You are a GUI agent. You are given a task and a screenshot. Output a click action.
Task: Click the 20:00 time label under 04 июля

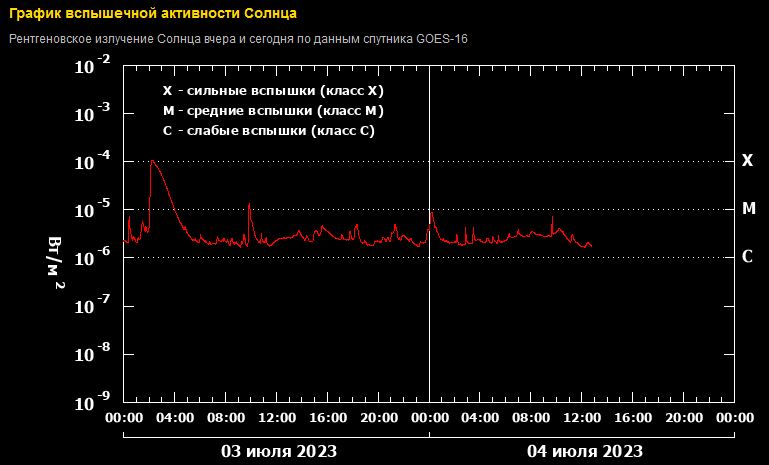click(x=684, y=418)
